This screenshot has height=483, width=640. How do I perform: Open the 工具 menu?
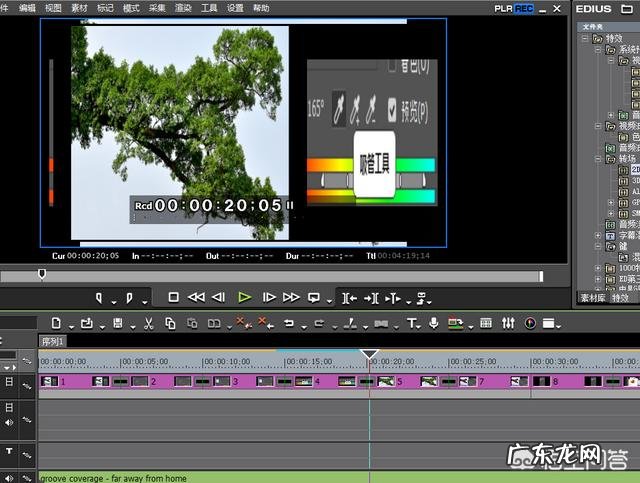point(209,8)
